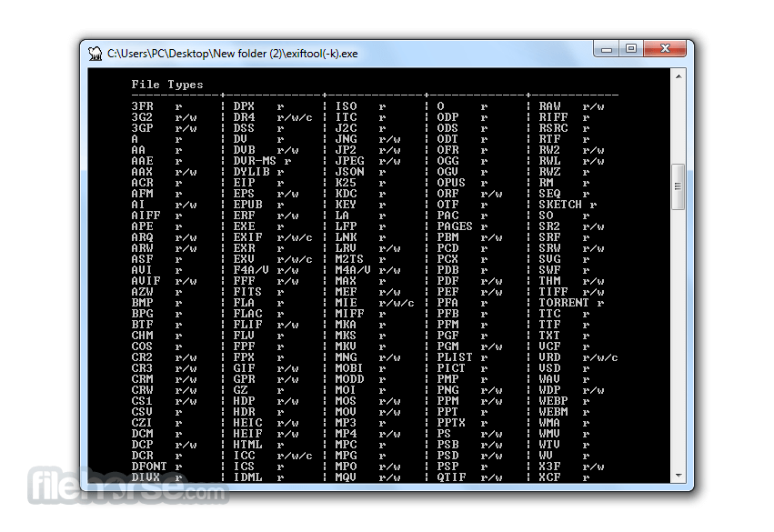The height and width of the screenshot is (532, 774).
Task: Click the 'PLIST' file type entry
Action: pyautogui.click(x=455, y=356)
